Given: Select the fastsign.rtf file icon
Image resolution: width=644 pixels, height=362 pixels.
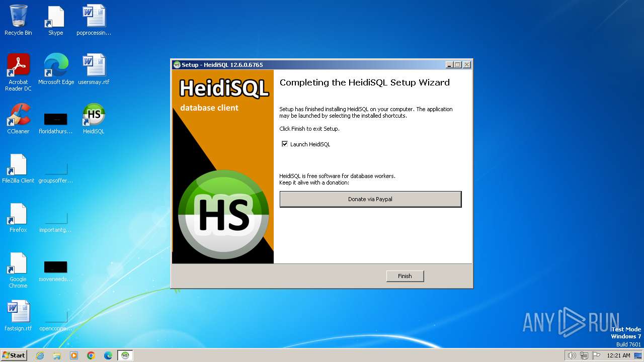Looking at the screenshot, I should [18, 316].
